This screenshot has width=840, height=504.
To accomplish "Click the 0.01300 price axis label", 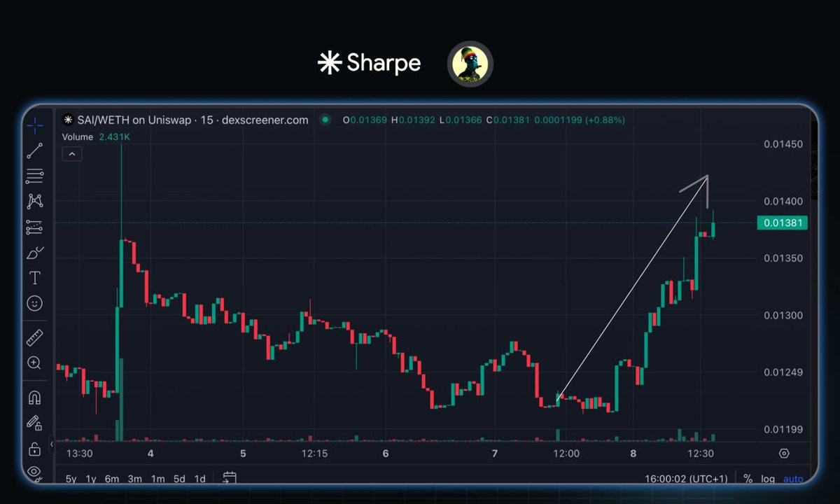I will coord(782,315).
